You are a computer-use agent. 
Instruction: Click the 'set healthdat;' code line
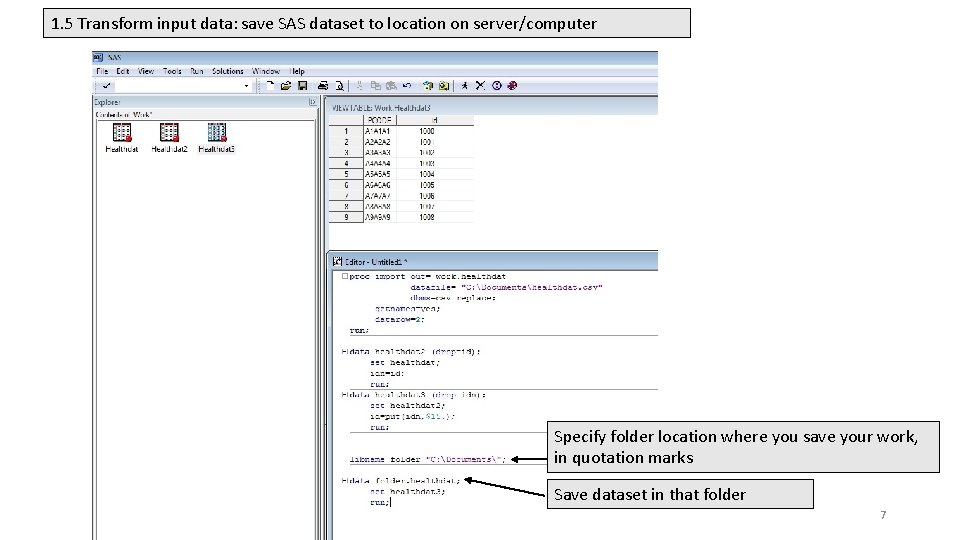(405, 362)
